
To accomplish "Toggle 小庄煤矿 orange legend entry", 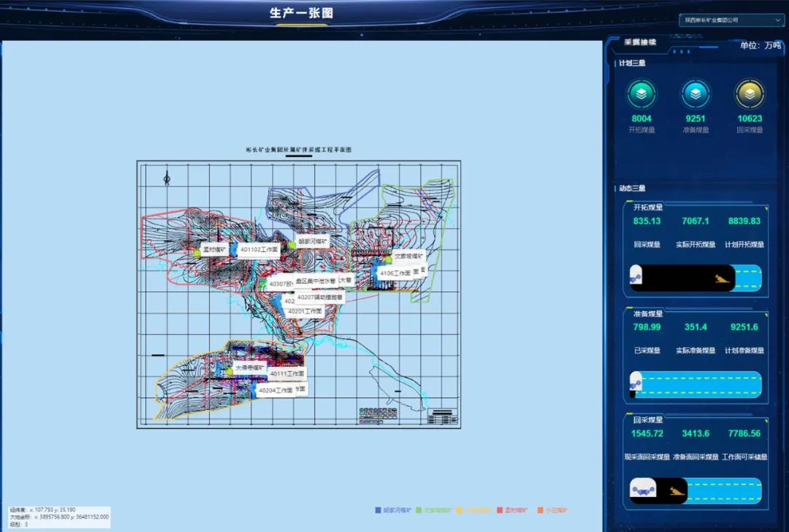I will (x=553, y=510).
